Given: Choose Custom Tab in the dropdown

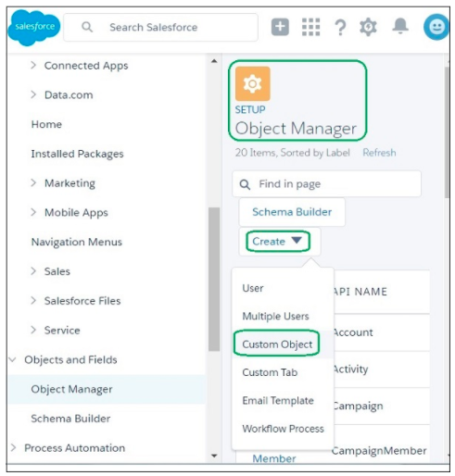Looking at the screenshot, I should 270,372.
